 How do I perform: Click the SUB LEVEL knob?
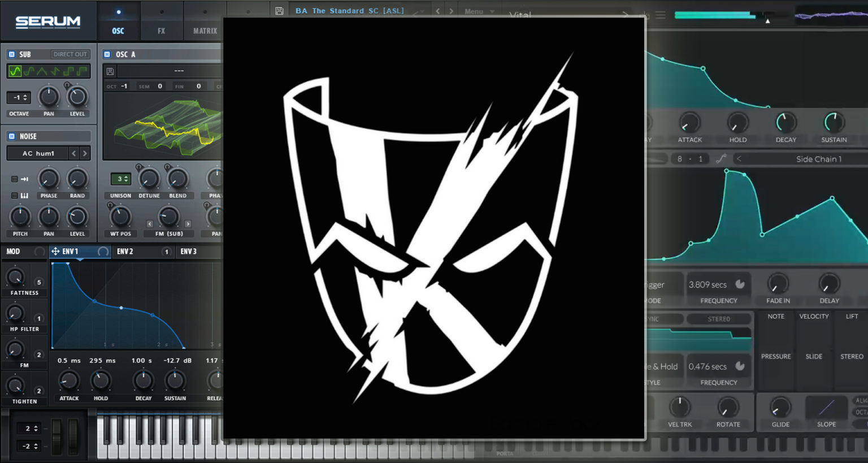tap(77, 97)
